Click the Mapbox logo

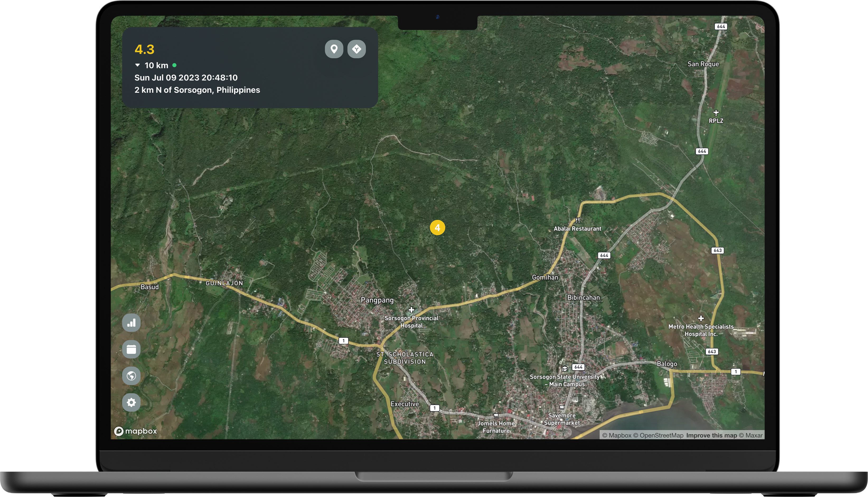coord(136,431)
